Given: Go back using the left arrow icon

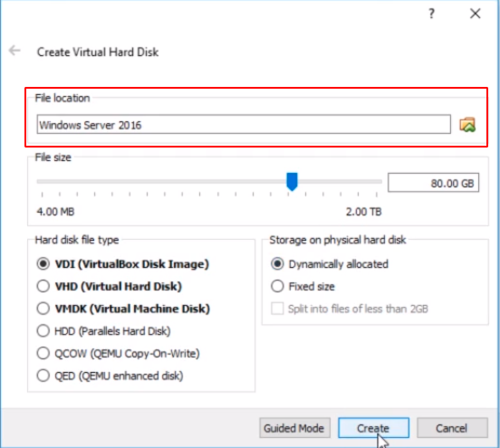Looking at the screenshot, I should coord(14,51).
